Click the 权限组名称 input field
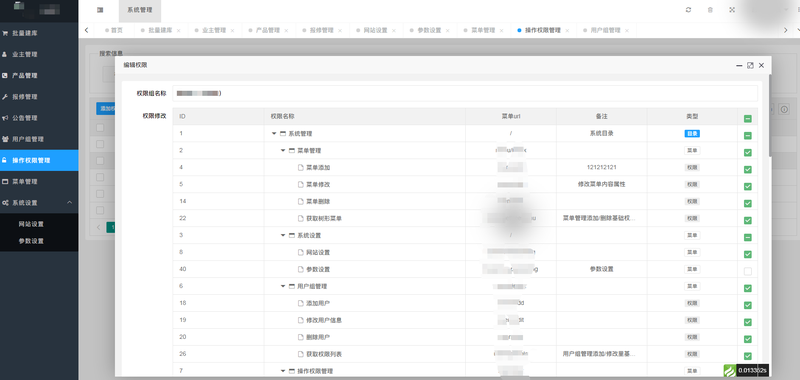 click(x=465, y=93)
